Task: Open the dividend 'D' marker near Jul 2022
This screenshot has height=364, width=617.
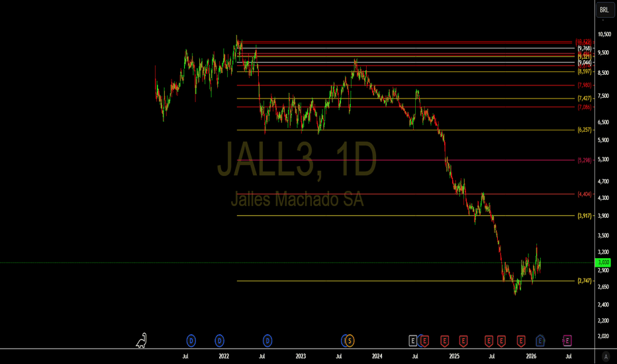Action: coord(267,341)
